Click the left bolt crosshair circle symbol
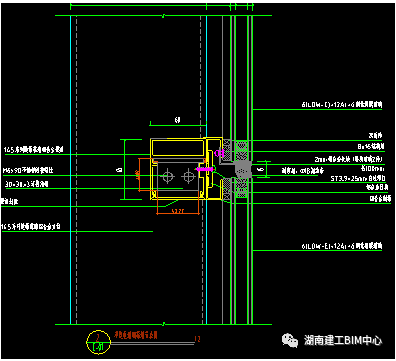 [168, 176]
